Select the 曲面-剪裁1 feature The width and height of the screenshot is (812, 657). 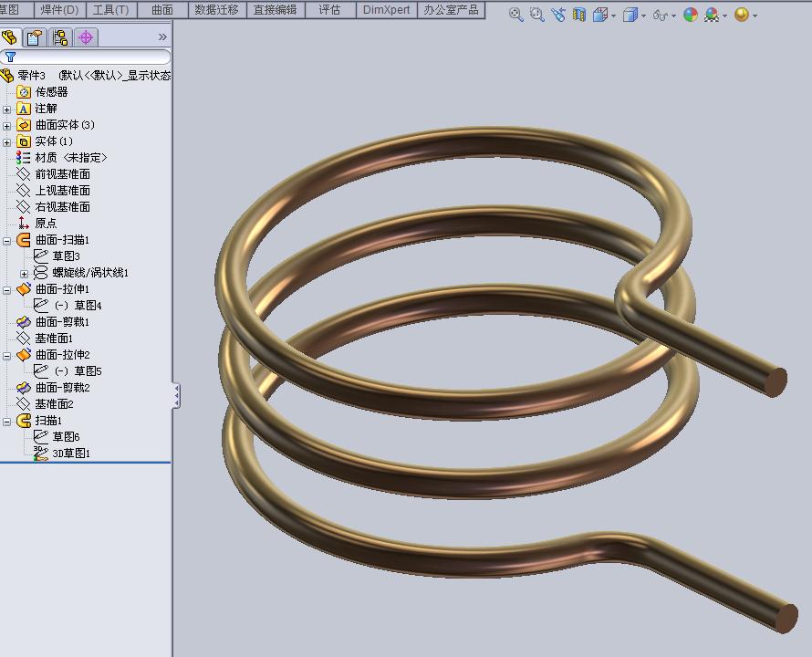61,322
